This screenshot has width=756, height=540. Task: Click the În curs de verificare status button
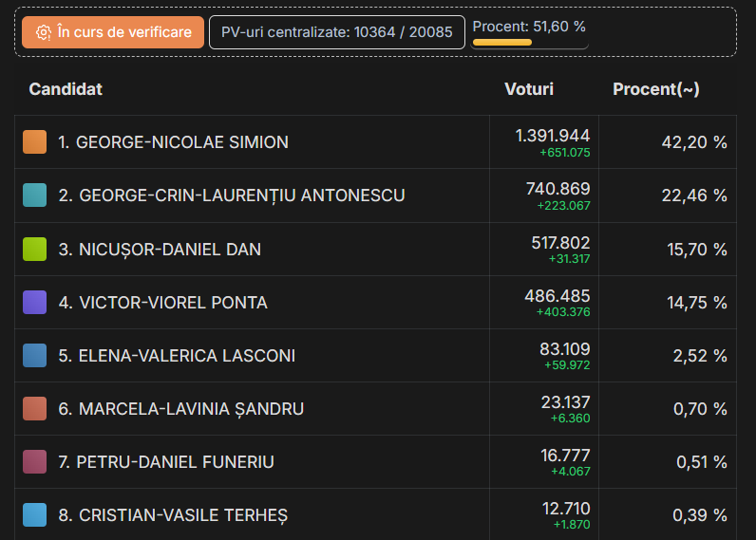pos(113,32)
